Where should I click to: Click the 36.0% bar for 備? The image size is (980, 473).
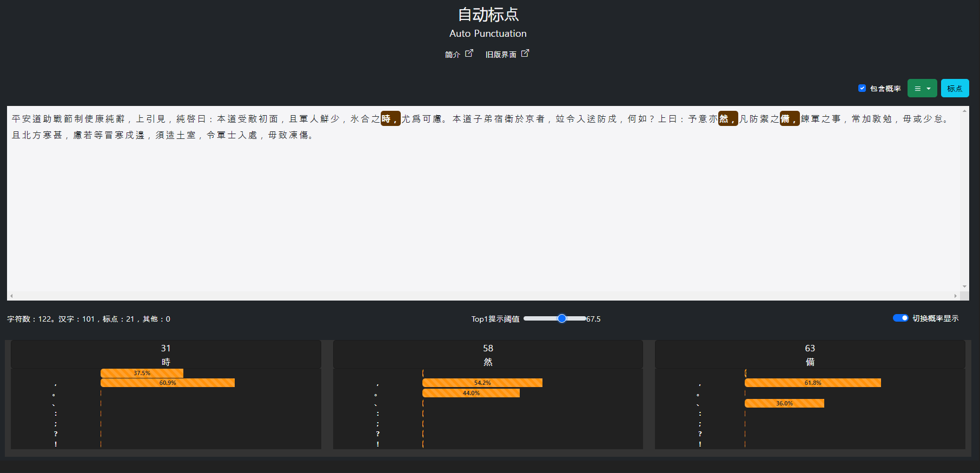[x=784, y=403]
